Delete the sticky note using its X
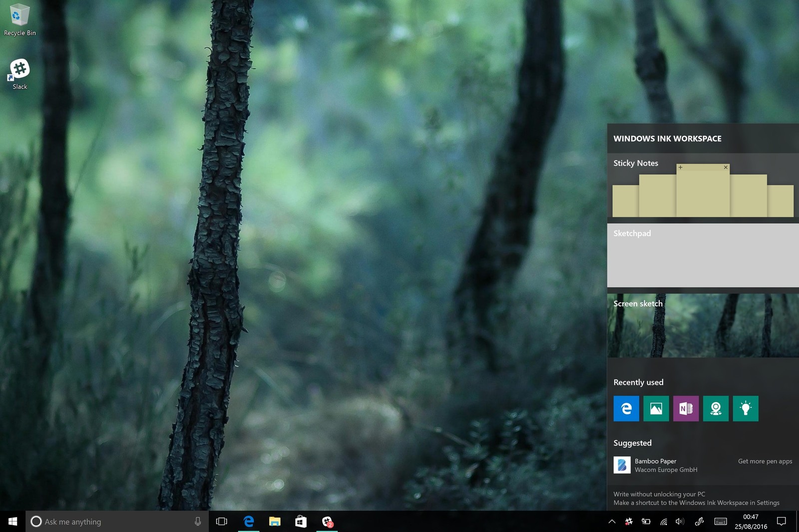Viewport: 799px width, 532px height. tap(726, 168)
